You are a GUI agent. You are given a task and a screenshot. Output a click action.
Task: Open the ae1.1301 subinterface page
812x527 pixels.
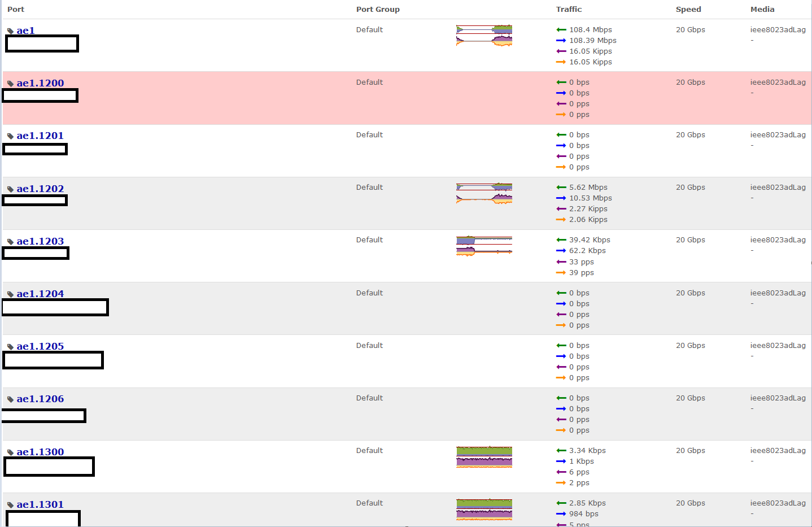click(40, 504)
